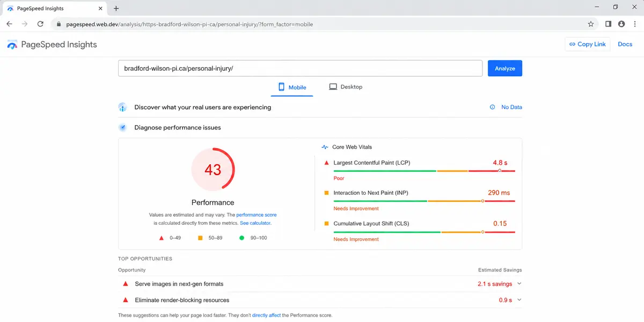Open the directly affect link

coord(267,315)
